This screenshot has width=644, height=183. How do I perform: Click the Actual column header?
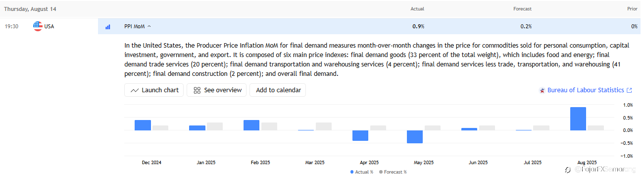pyautogui.click(x=417, y=8)
